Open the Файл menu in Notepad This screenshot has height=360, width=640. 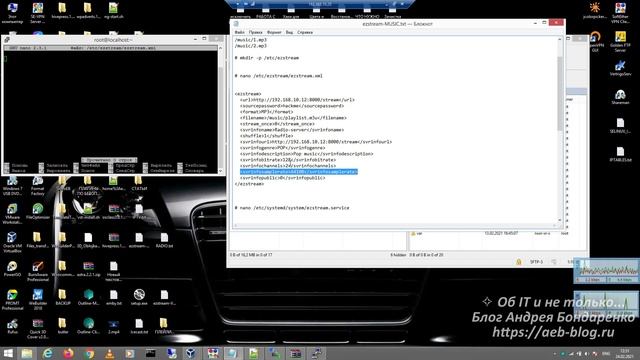[x=239, y=32]
